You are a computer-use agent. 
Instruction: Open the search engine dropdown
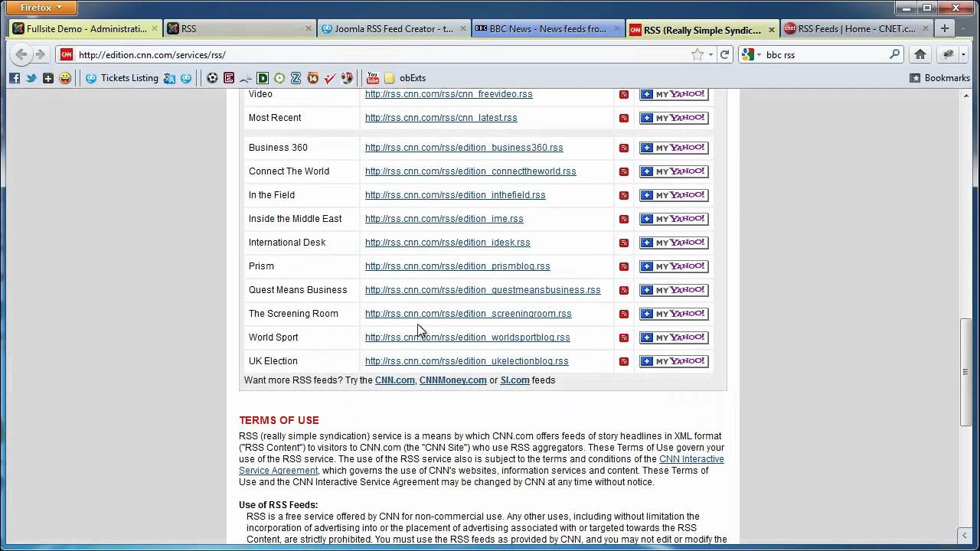[753, 54]
